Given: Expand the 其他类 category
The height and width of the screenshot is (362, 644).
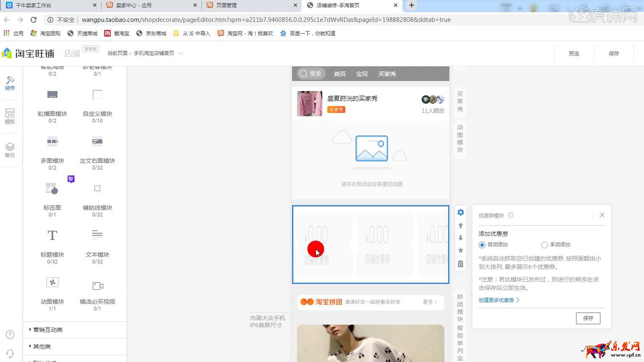Looking at the screenshot, I should pyautogui.click(x=42, y=347).
